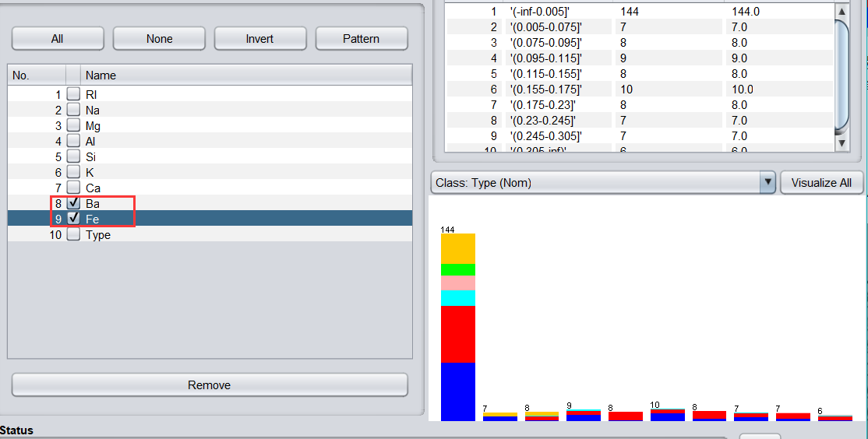The height and width of the screenshot is (439, 868).
Task: Click the All attributes button
Action: point(58,39)
